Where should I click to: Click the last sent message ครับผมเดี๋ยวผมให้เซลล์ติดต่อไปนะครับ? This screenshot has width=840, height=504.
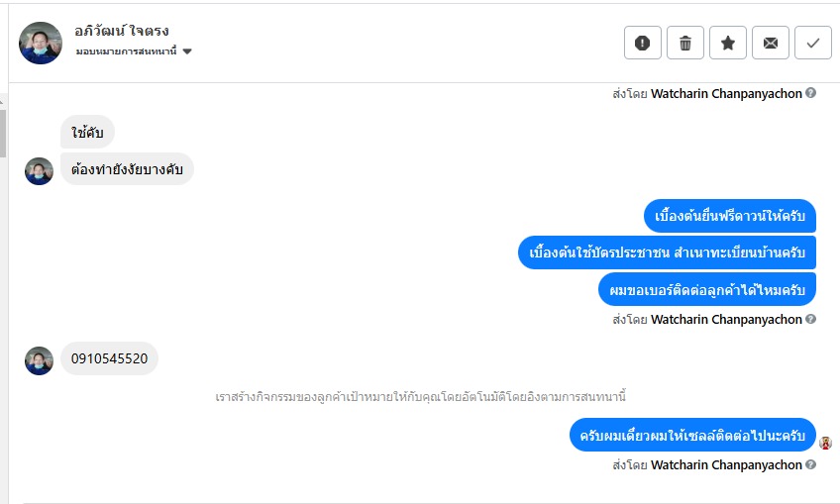(x=692, y=435)
